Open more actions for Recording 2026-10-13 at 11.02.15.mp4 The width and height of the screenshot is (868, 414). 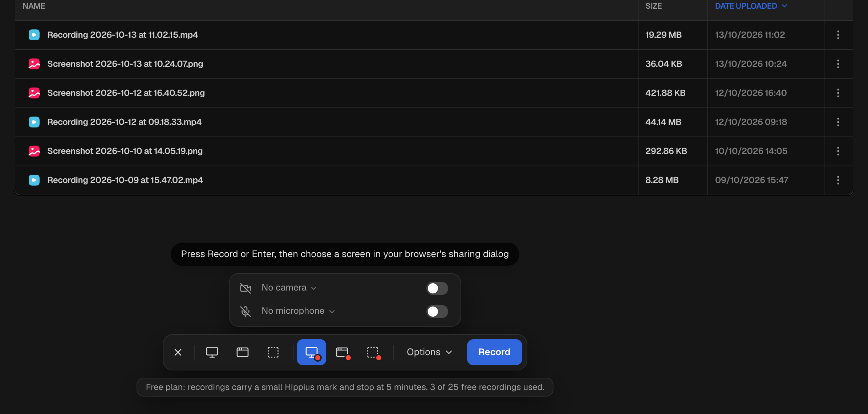pyautogui.click(x=838, y=35)
